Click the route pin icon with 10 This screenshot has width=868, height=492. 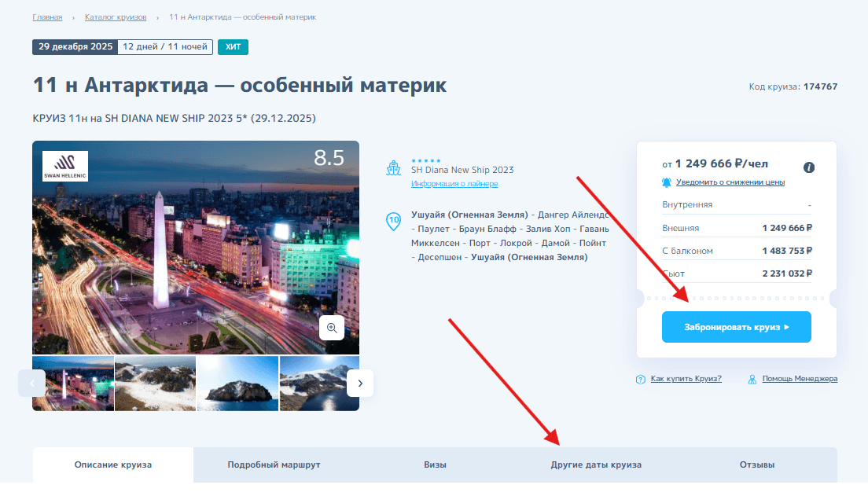(394, 221)
